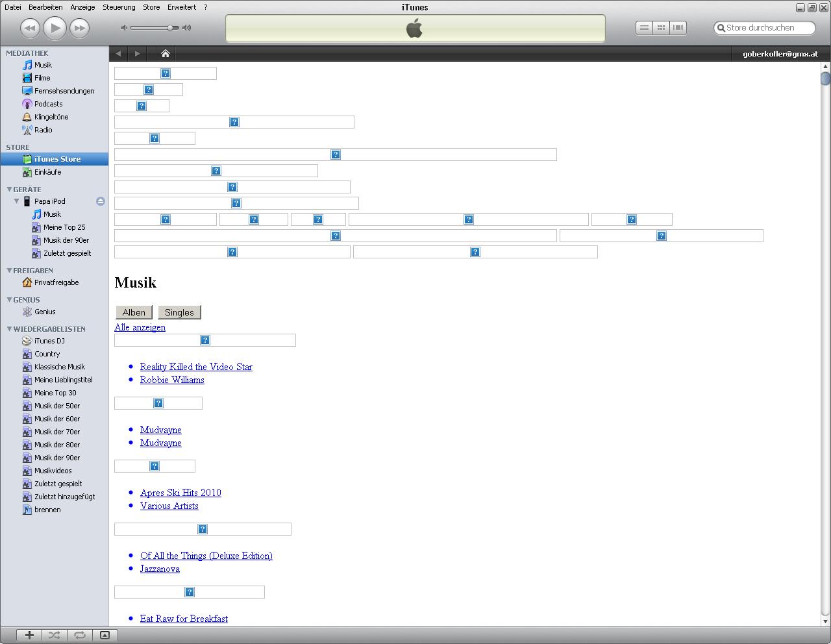This screenshot has width=831, height=644.
Task: Click the mute speaker icon
Action: 124,28
